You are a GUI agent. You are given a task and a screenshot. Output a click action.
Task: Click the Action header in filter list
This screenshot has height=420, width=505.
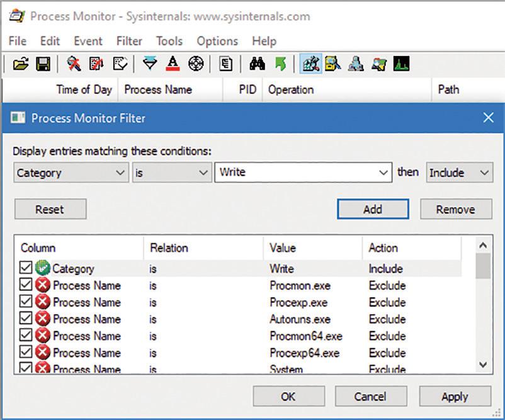[x=412, y=248]
